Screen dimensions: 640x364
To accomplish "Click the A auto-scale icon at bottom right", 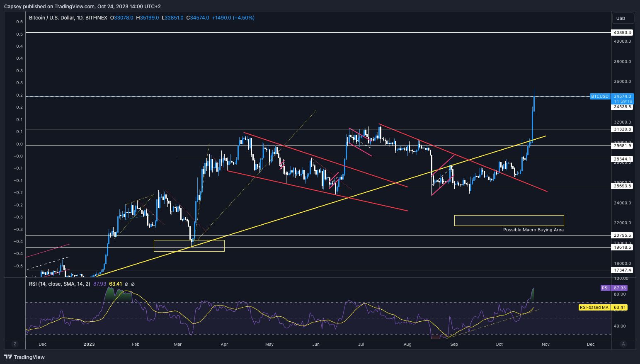I will point(623,344).
